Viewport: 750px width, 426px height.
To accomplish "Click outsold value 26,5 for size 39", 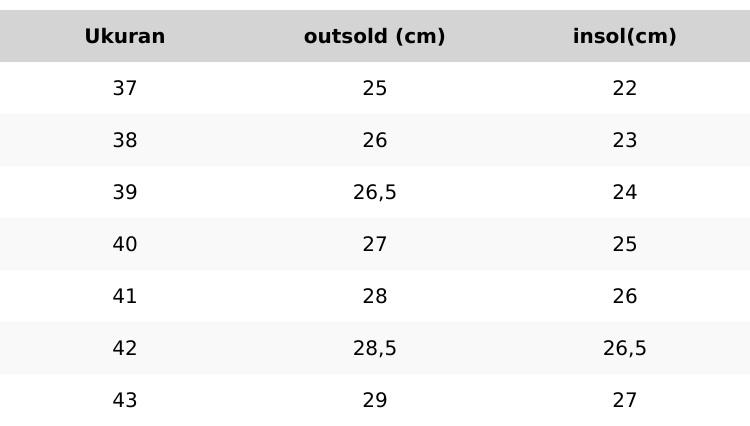I will point(375,193).
